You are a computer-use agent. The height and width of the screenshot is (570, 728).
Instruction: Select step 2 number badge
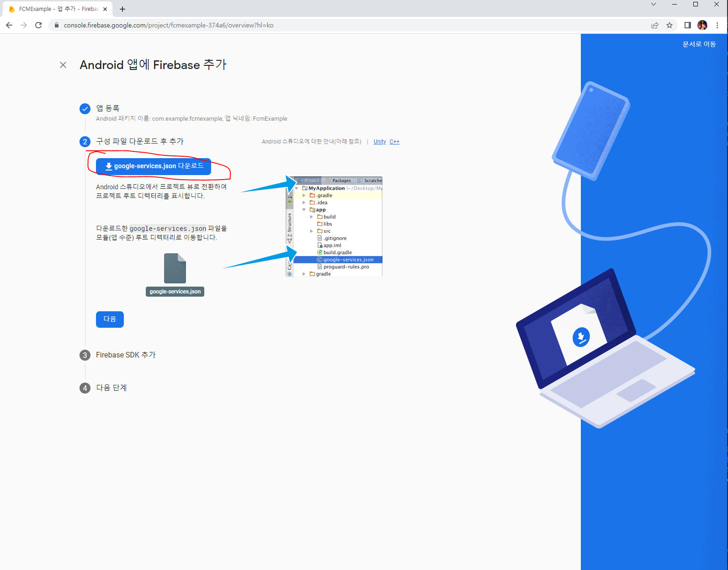tap(85, 142)
